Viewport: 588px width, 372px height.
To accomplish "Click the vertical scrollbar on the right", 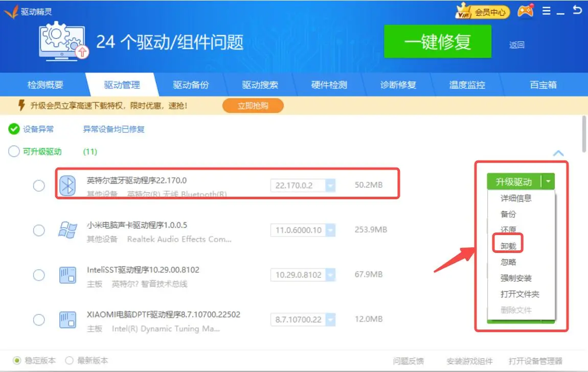I will tap(584, 134).
